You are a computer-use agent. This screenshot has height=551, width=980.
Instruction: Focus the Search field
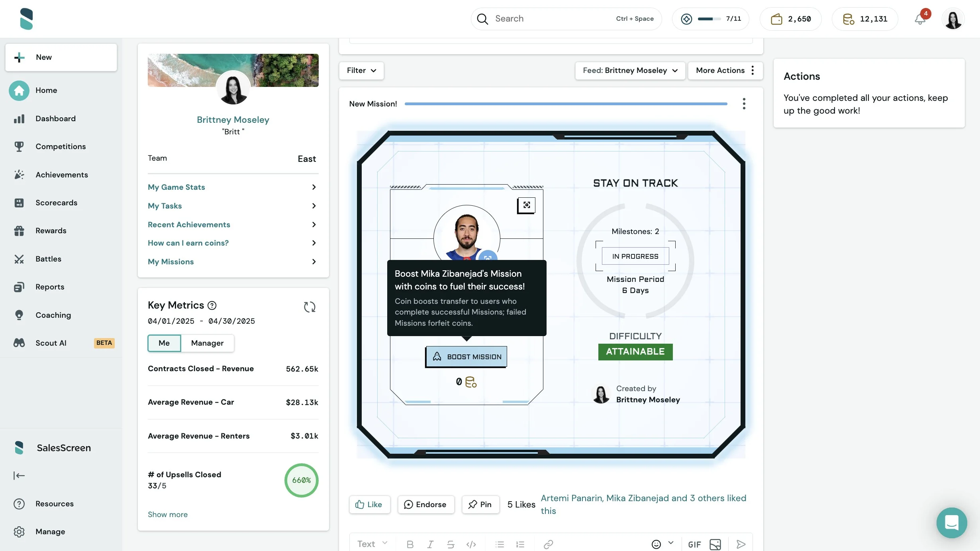(566, 19)
